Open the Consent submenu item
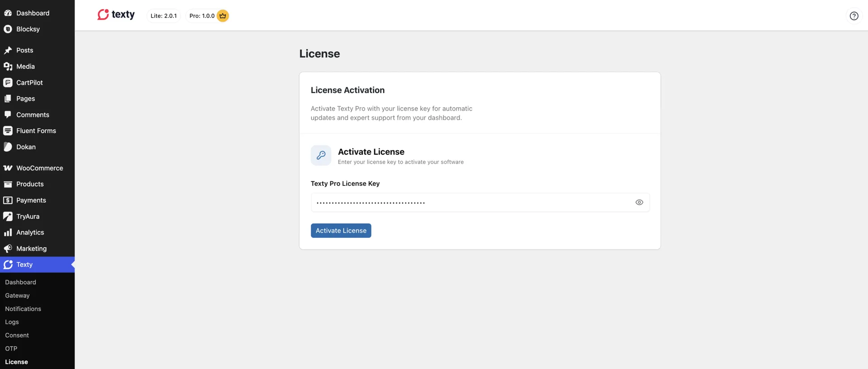 coord(17,335)
